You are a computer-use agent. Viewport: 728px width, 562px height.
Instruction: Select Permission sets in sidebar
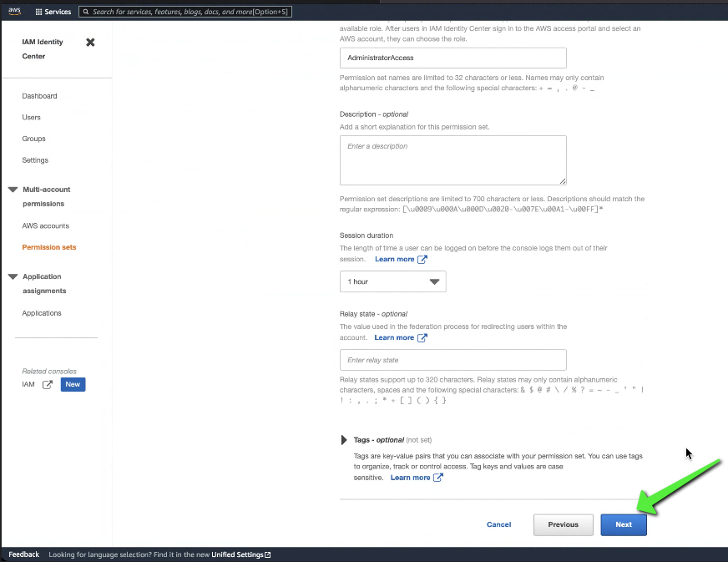[x=48, y=247]
